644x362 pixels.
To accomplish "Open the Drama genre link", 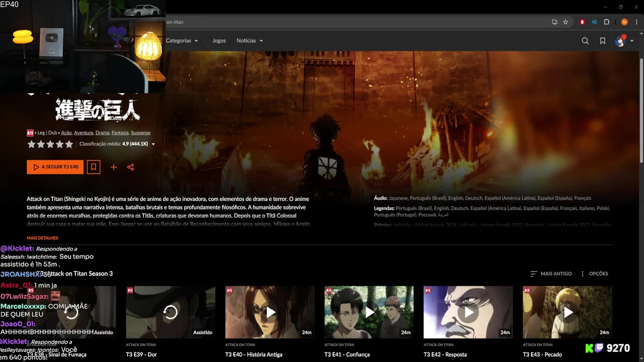I will pyautogui.click(x=102, y=133).
